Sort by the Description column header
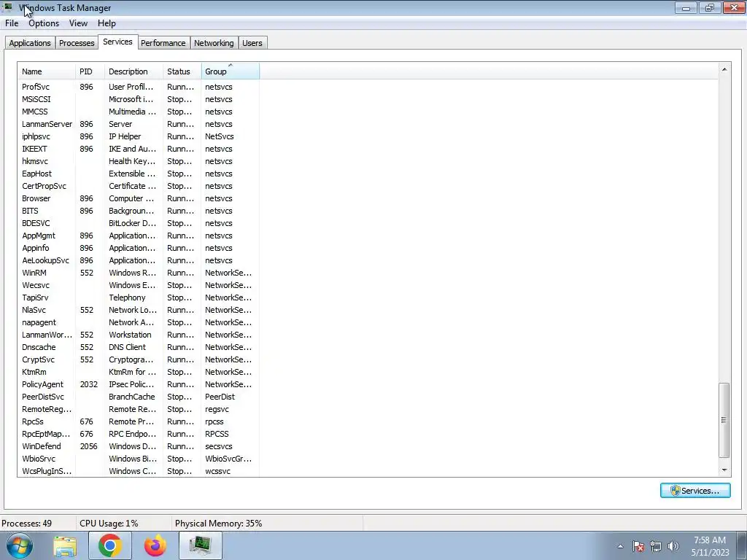The width and height of the screenshot is (747, 560). click(x=133, y=71)
